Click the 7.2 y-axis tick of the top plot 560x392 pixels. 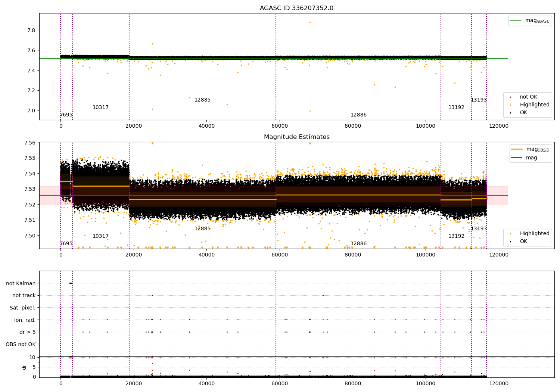coord(31,91)
